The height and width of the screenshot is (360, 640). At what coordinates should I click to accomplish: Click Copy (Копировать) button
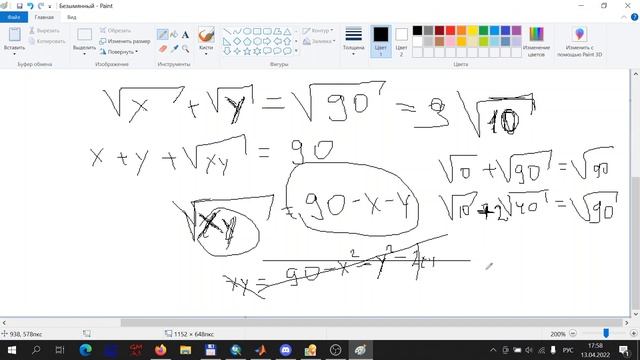tap(47, 41)
